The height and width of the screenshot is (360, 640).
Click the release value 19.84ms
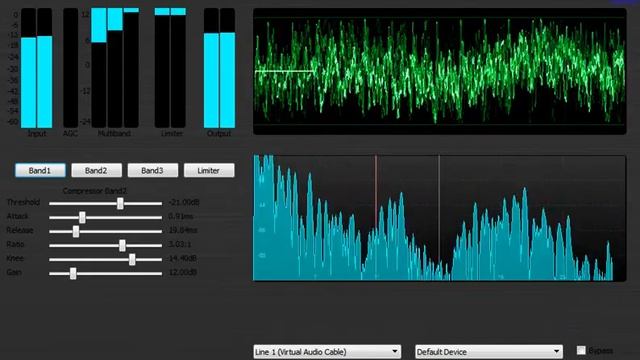(x=183, y=230)
